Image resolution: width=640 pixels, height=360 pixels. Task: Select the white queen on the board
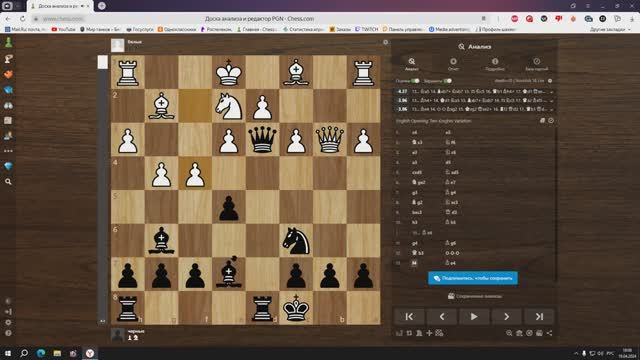329,139
